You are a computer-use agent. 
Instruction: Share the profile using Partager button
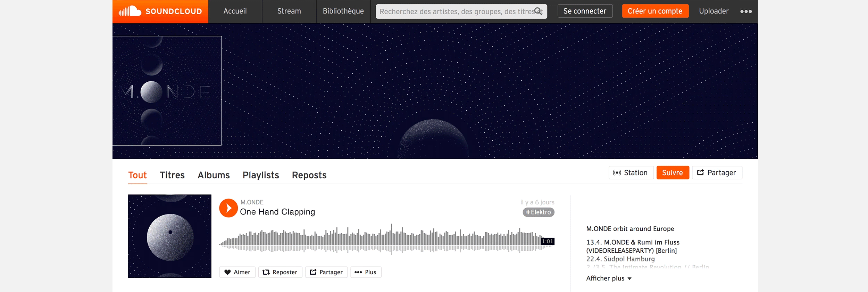coord(717,173)
